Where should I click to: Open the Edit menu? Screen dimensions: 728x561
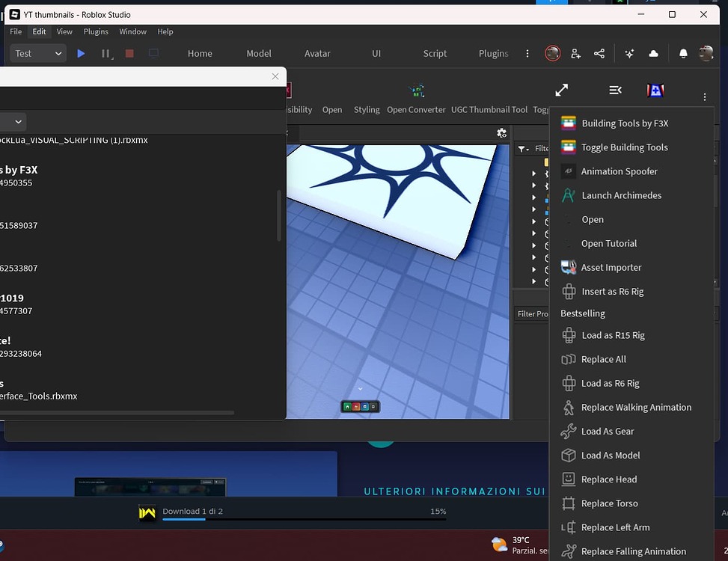click(x=39, y=31)
